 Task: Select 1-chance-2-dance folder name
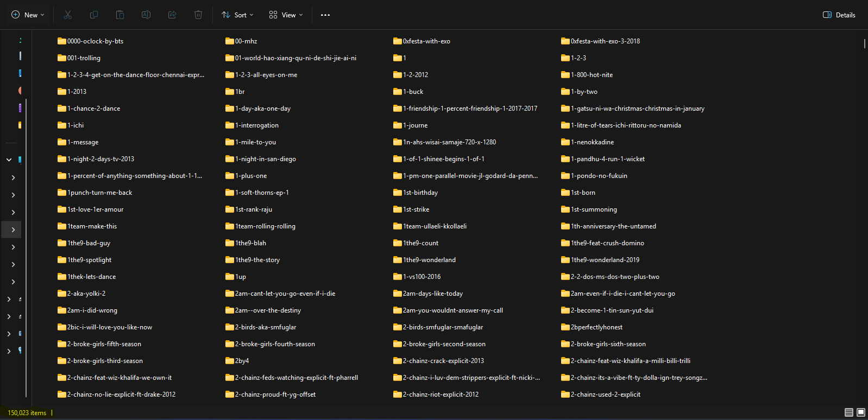(x=94, y=109)
